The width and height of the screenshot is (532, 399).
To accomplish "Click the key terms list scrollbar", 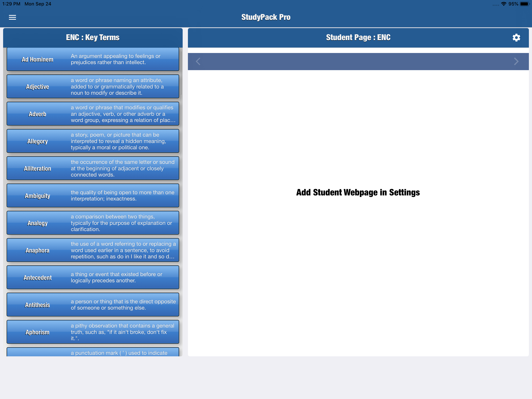I will tap(181, 72).
